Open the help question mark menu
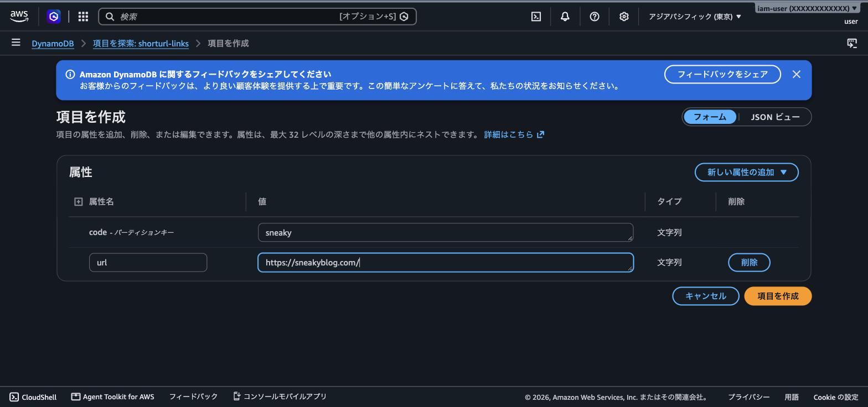This screenshot has height=407, width=868. [594, 17]
